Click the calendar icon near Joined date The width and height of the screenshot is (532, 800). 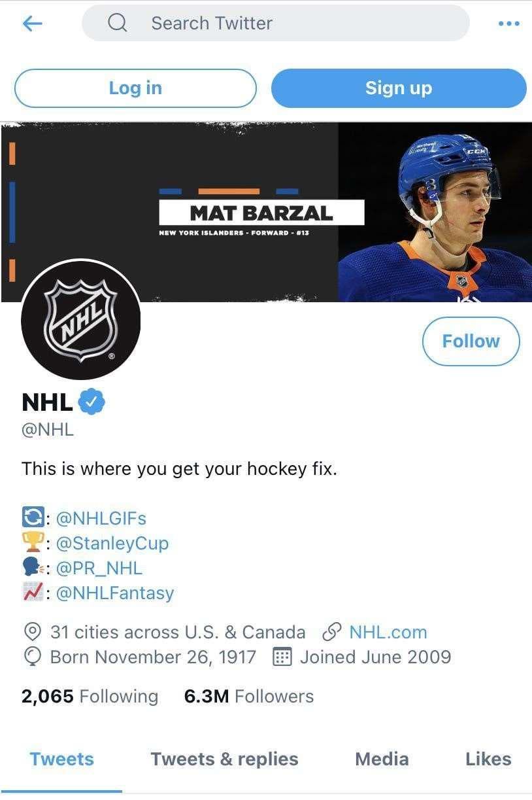[281, 657]
